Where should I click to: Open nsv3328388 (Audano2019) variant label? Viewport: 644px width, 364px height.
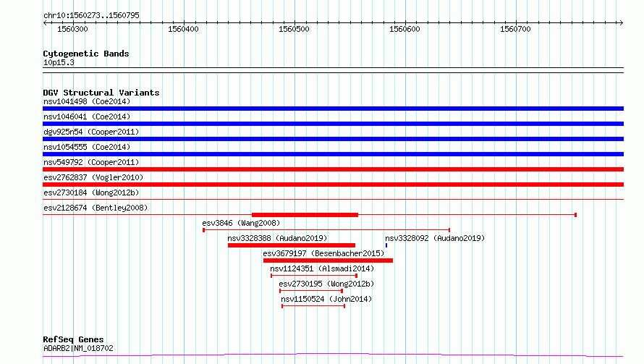pos(277,238)
